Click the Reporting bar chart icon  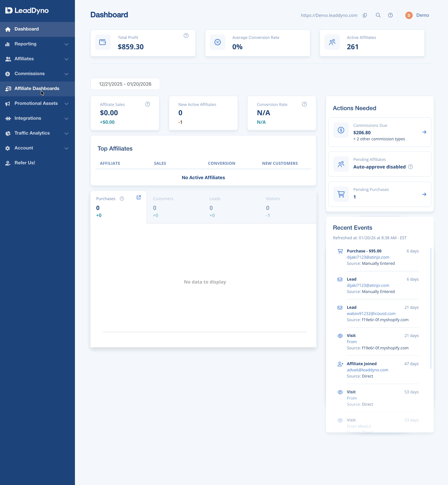[x=8, y=44]
